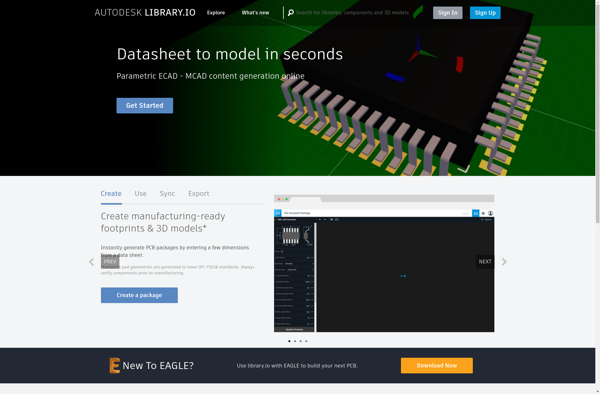Click the 'New To EAGLE?' heading

pos(158,366)
